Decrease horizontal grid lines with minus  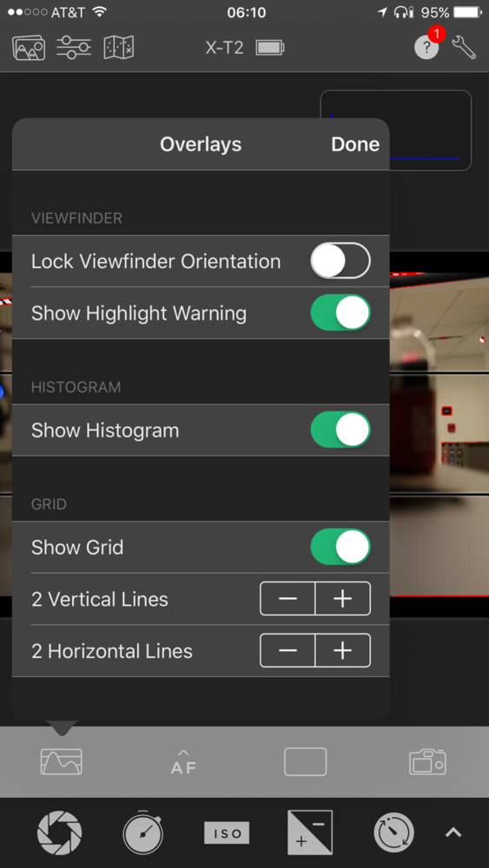[x=287, y=650]
